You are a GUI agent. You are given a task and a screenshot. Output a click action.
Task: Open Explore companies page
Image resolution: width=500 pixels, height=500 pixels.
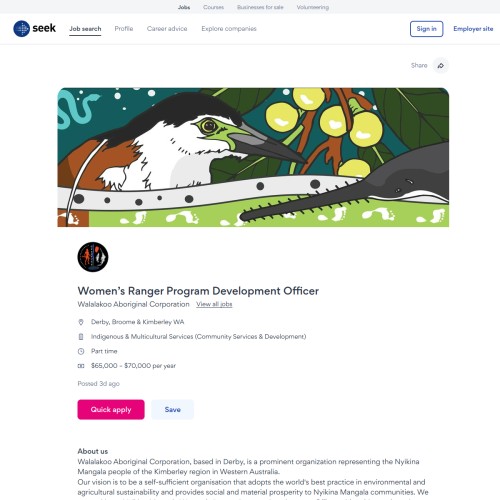[229, 29]
